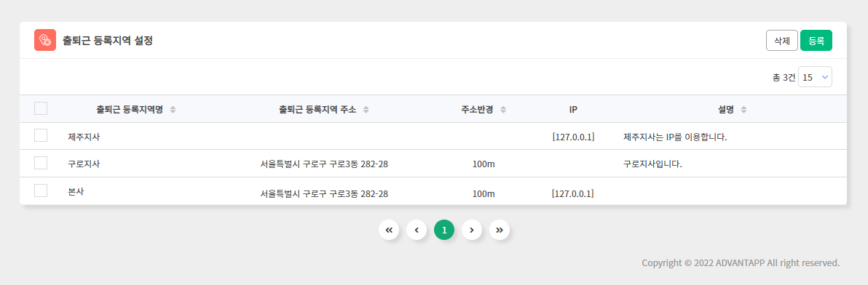The image size is (868, 285).
Task: Check the 본사 row checkbox
Action: [x=40, y=190]
